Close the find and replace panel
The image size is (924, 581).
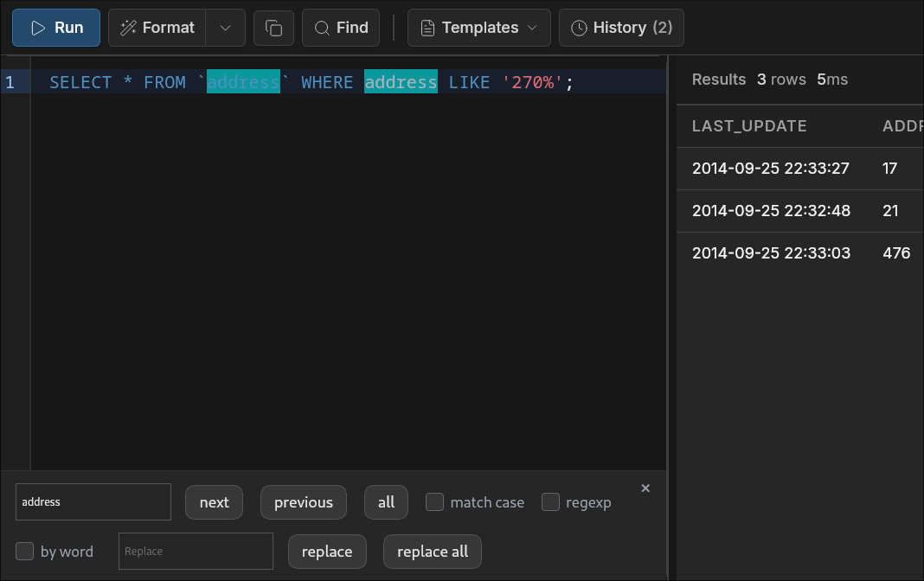click(645, 488)
